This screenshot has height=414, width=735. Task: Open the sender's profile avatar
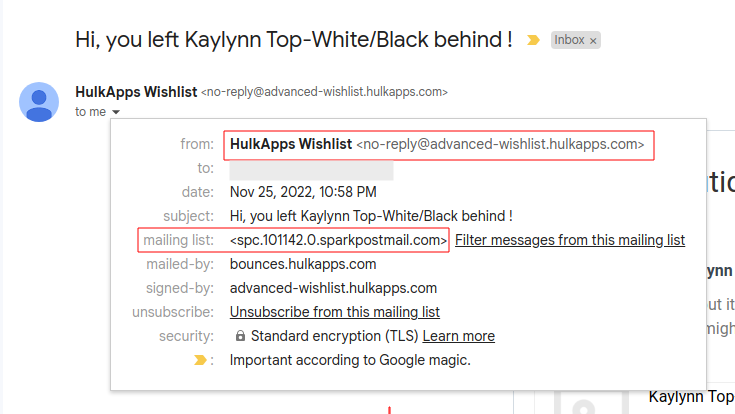[39, 102]
